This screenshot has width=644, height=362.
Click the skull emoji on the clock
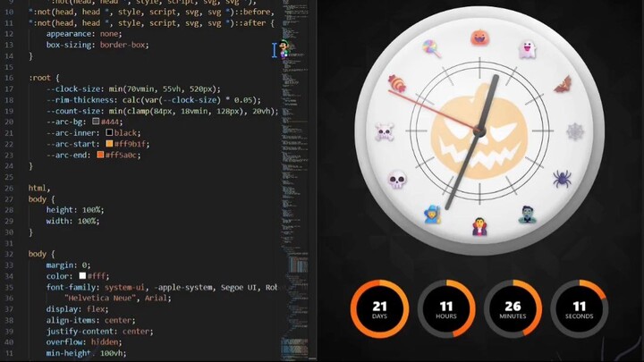pos(397,180)
